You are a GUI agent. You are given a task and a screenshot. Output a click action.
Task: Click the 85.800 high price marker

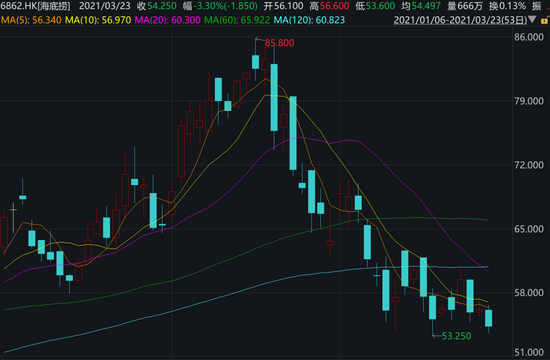(x=279, y=43)
